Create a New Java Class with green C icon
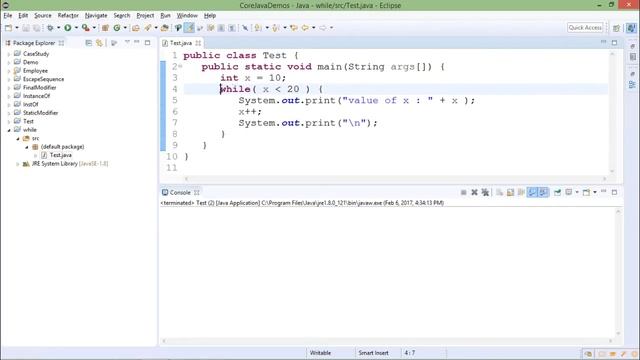 [117, 28]
